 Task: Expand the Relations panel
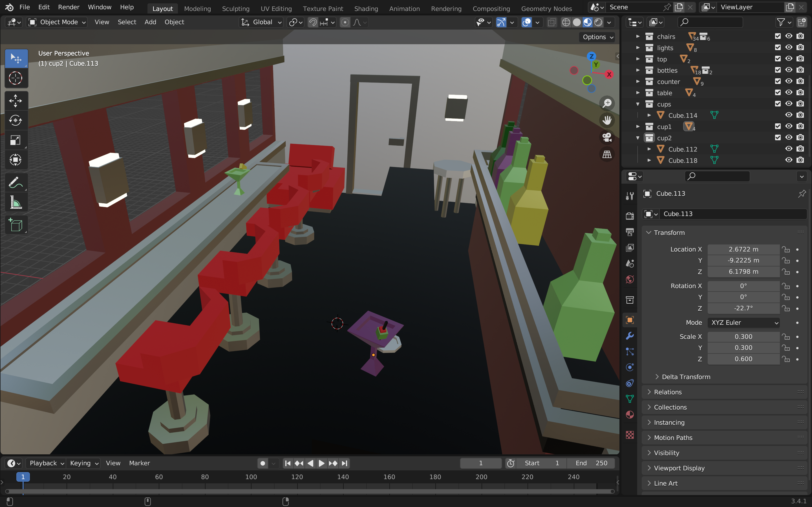(668, 392)
